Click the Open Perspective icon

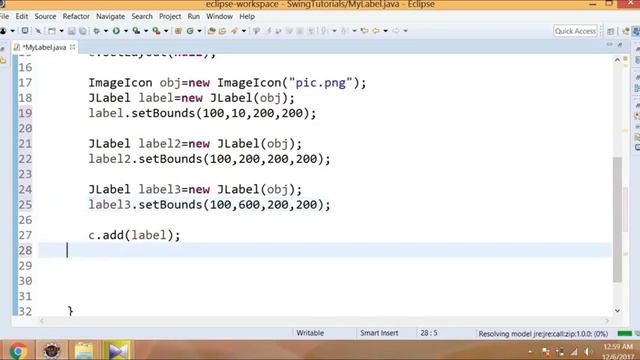click(611, 31)
